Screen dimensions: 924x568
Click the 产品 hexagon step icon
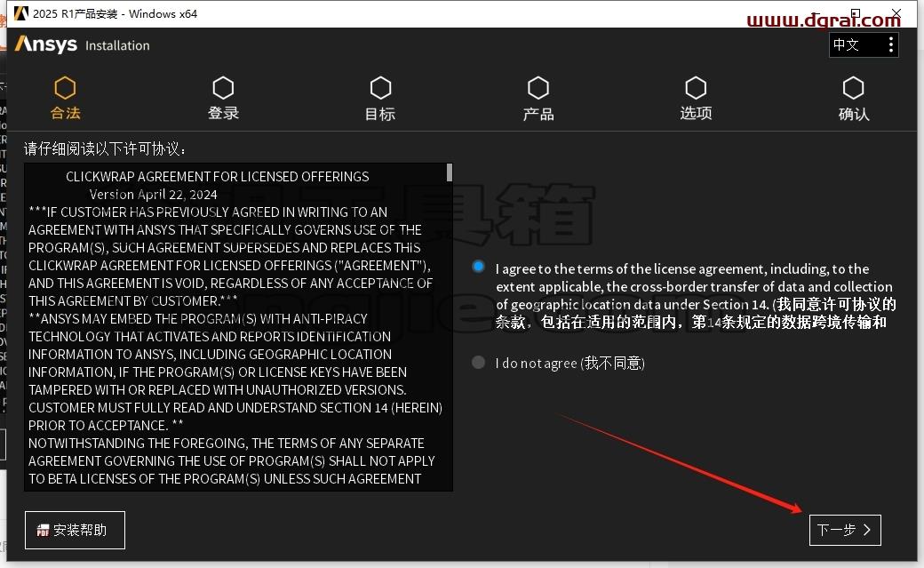click(x=538, y=88)
